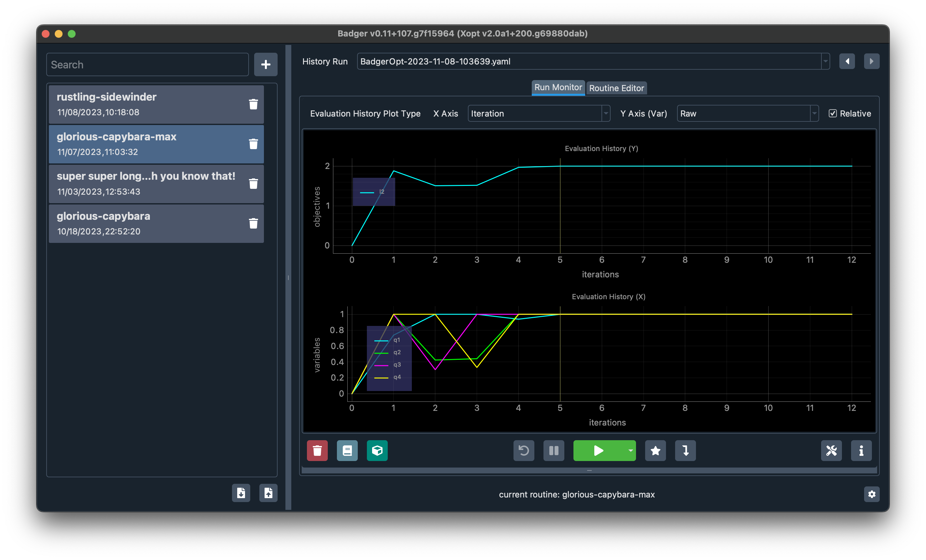Switch to the Run Monitor tab
926x560 pixels.
(x=557, y=87)
